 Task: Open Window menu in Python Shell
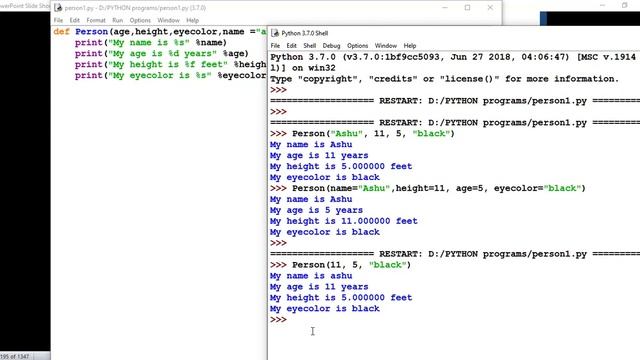coord(386,46)
